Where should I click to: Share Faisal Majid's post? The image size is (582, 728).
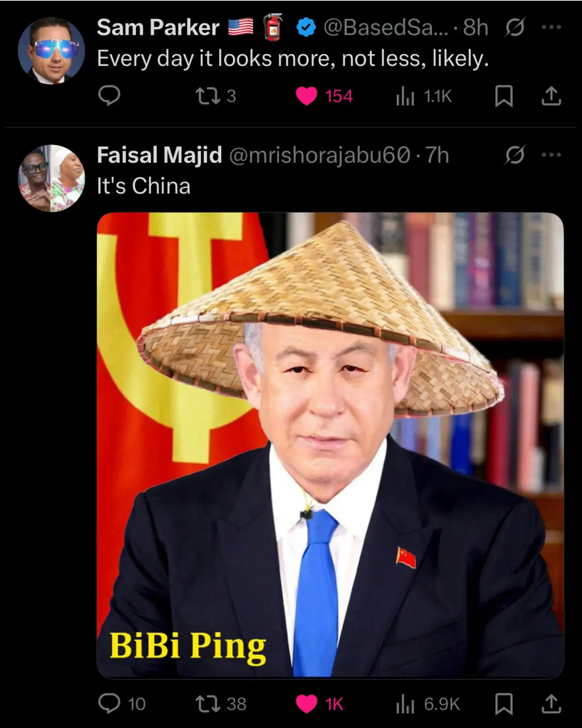click(x=551, y=704)
